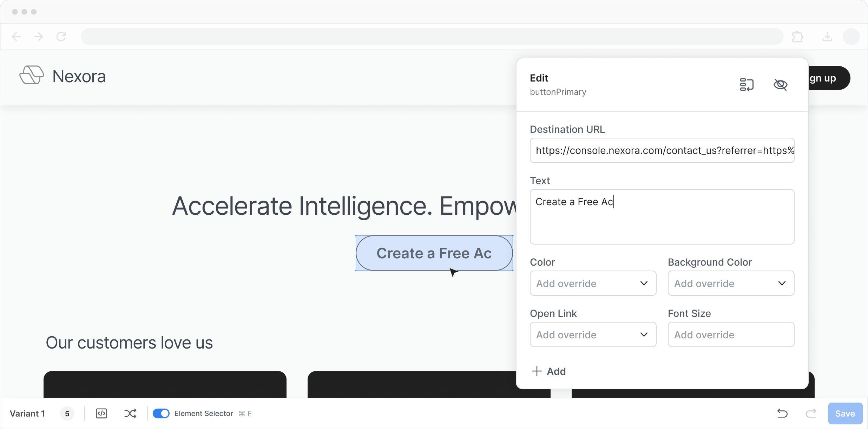Focus the Font Size override field

(x=731, y=334)
